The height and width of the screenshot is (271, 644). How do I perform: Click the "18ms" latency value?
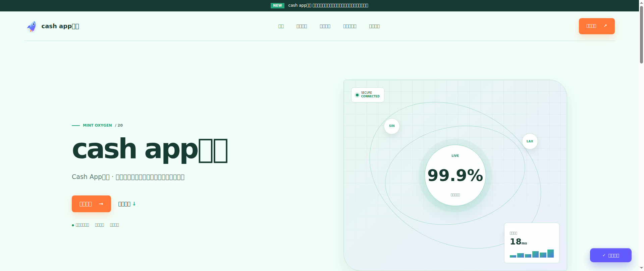(518, 242)
